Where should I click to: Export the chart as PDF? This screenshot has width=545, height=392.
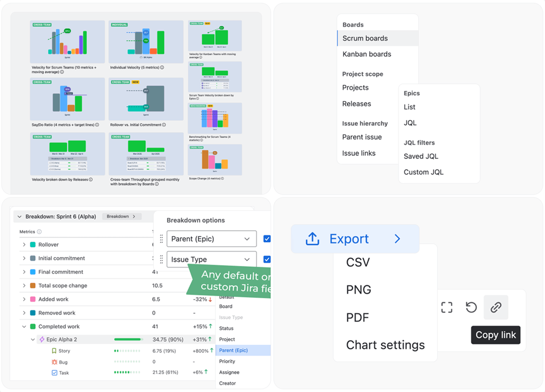(x=357, y=317)
